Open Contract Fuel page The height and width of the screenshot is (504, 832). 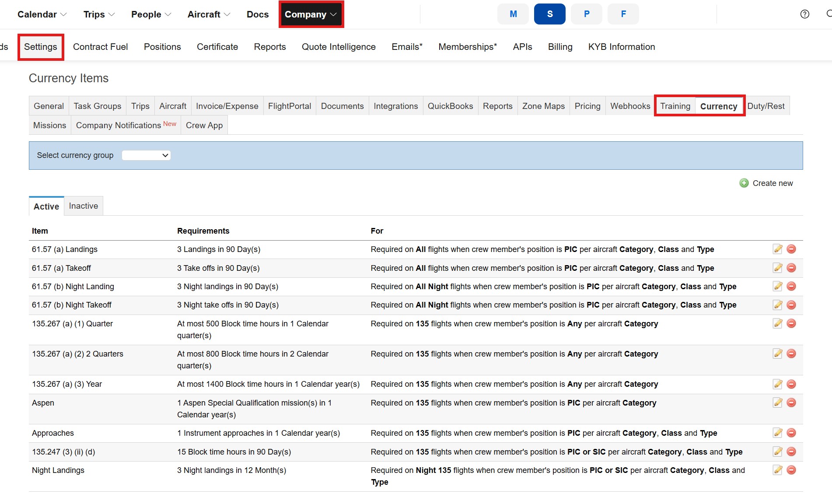(x=100, y=47)
